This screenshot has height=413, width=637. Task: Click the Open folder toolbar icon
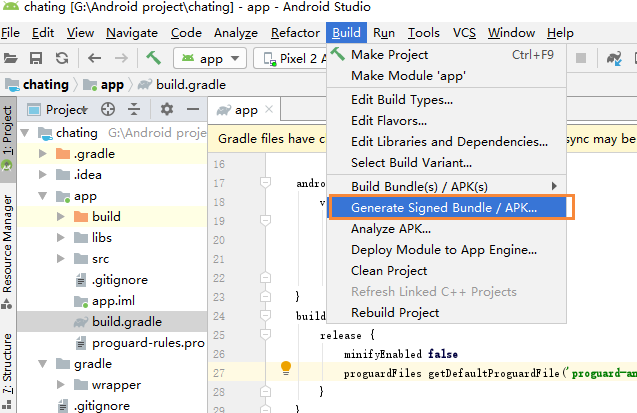click(x=10, y=58)
